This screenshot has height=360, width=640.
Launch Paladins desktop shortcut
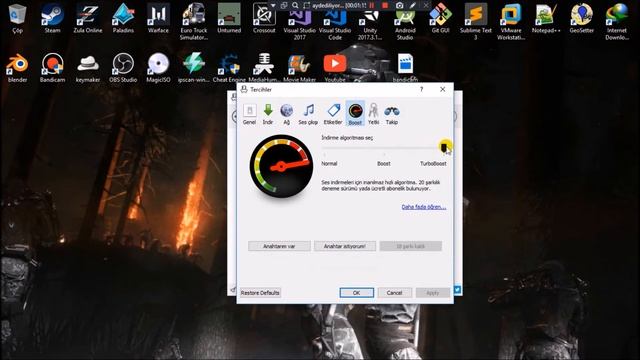tap(123, 18)
